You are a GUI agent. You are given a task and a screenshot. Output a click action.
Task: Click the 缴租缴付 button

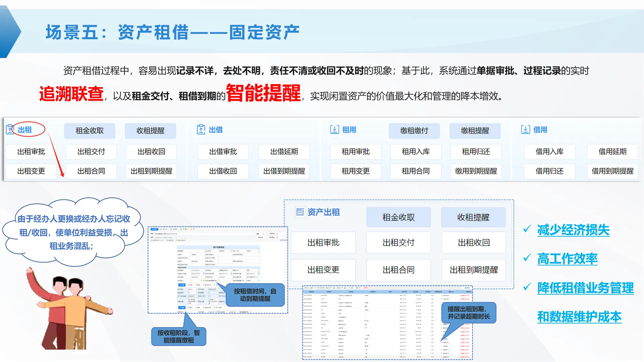[414, 131]
